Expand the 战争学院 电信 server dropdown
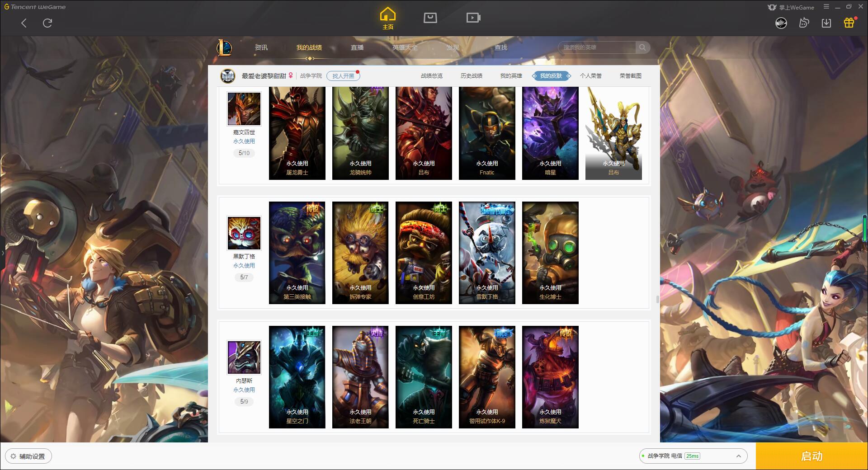 click(693, 456)
